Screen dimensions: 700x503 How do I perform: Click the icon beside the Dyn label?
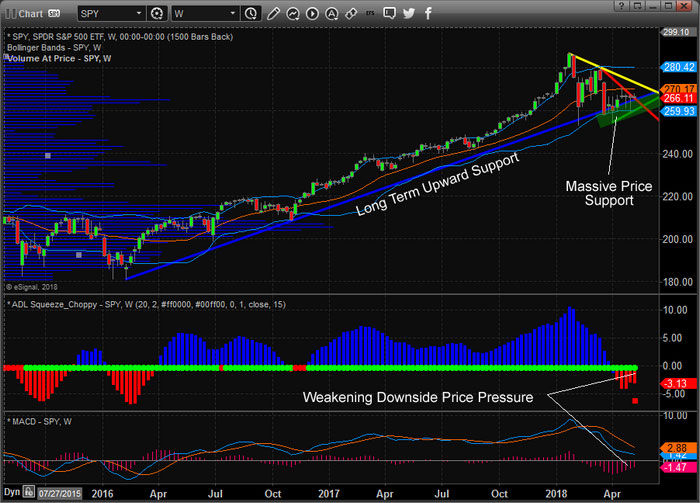[29, 492]
